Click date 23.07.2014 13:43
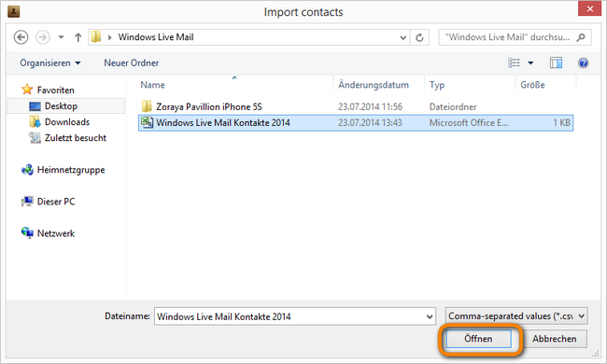This screenshot has width=607, height=364. coord(370,122)
